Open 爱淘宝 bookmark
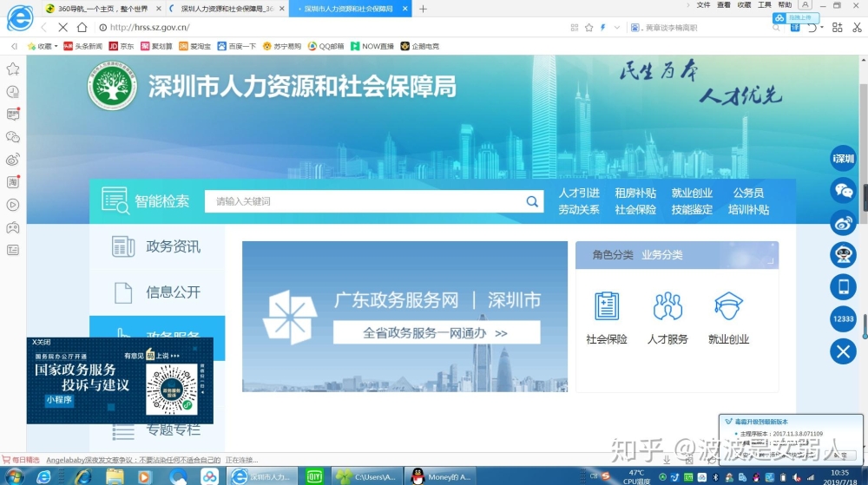This screenshot has width=868, height=485. pyautogui.click(x=194, y=47)
